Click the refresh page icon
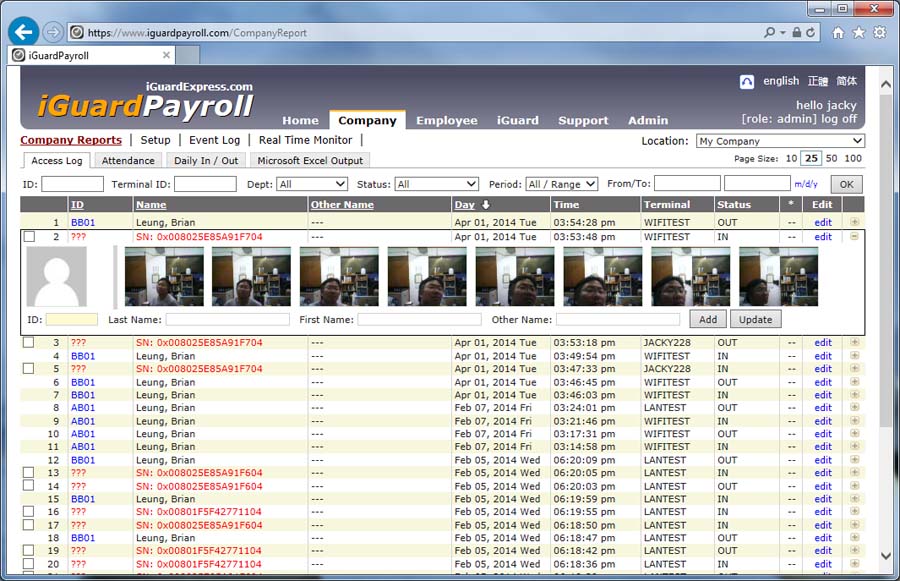This screenshot has width=900, height=581. click(810, 33)
